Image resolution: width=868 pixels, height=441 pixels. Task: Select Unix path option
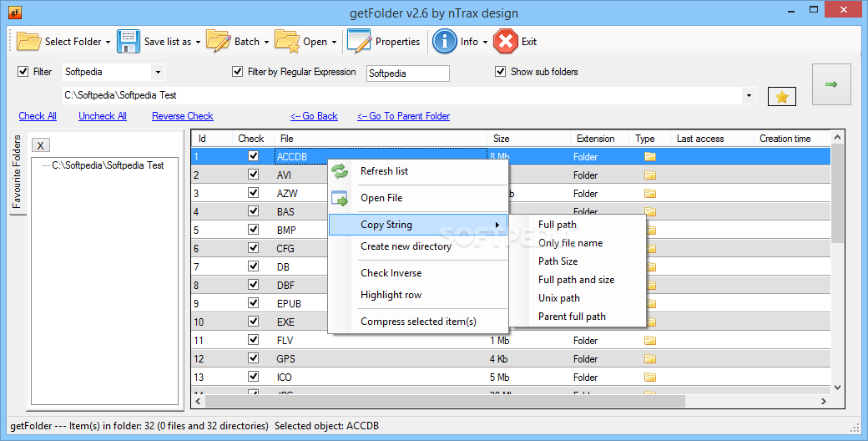(x=558, y=298)
